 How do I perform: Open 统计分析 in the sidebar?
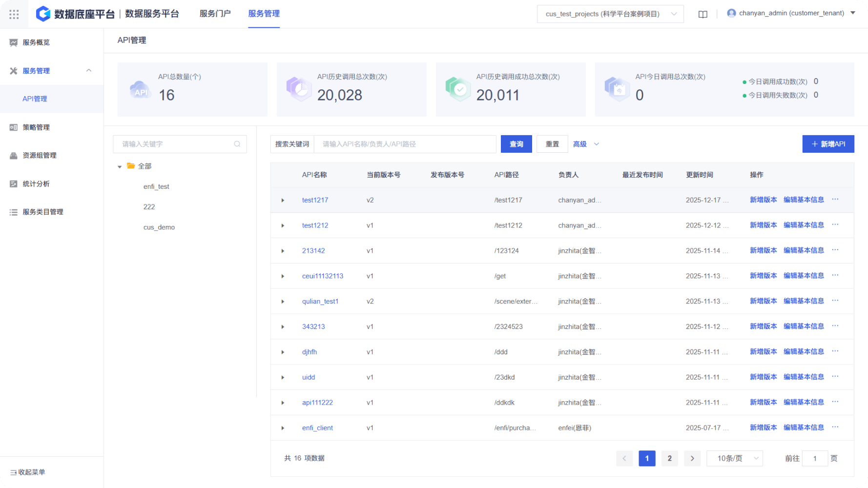36,183
